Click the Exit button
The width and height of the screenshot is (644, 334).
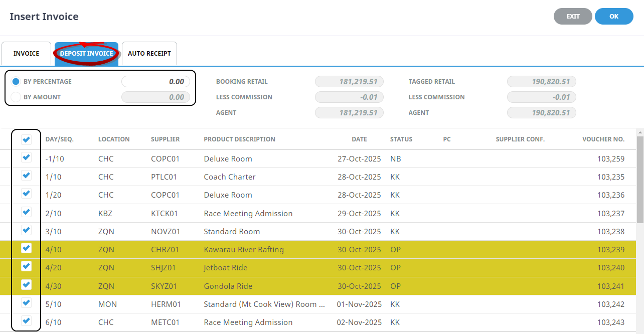(573, 17)
